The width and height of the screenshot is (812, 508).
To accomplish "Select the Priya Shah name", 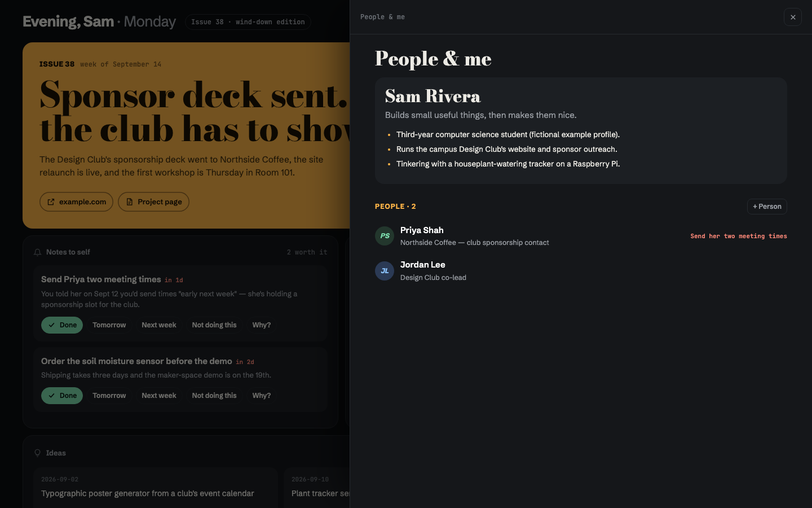I will pyautogui.click(x=422, y=230).
